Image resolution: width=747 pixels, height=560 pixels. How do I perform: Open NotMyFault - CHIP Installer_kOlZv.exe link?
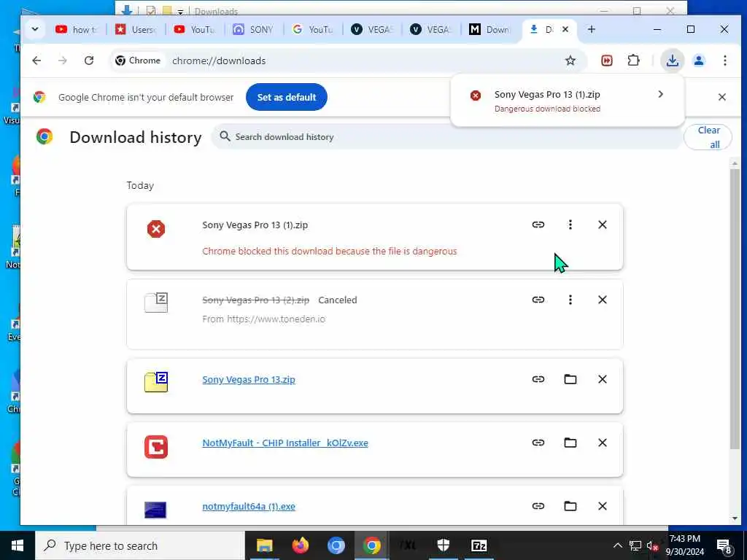(285, 443)
